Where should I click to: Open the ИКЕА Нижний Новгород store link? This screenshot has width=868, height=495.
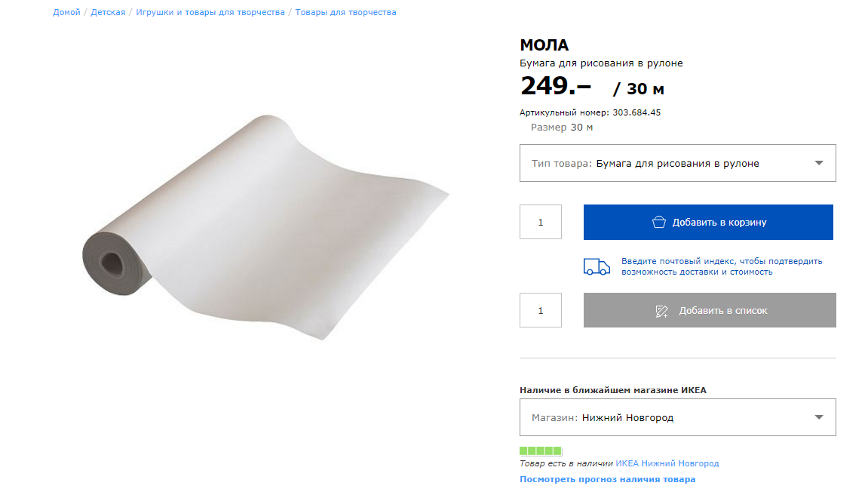pyautogui.click(x=667, y=463)
